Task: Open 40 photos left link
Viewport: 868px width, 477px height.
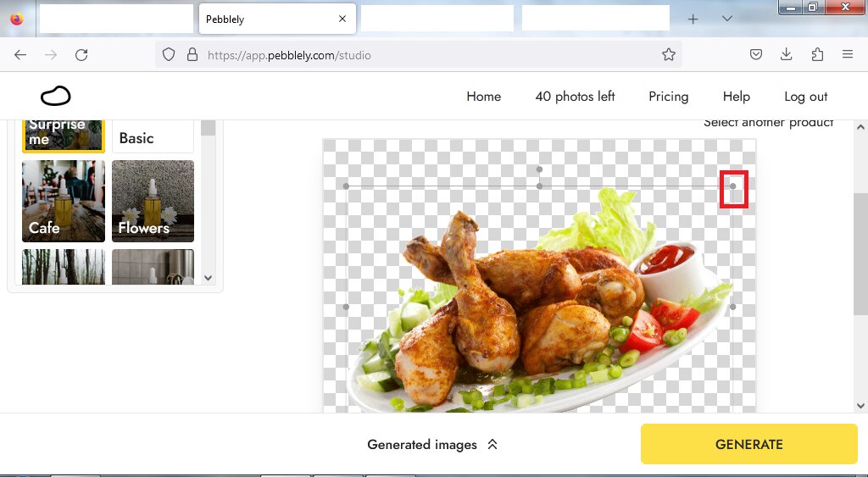Action: click(x=576, y=97)
